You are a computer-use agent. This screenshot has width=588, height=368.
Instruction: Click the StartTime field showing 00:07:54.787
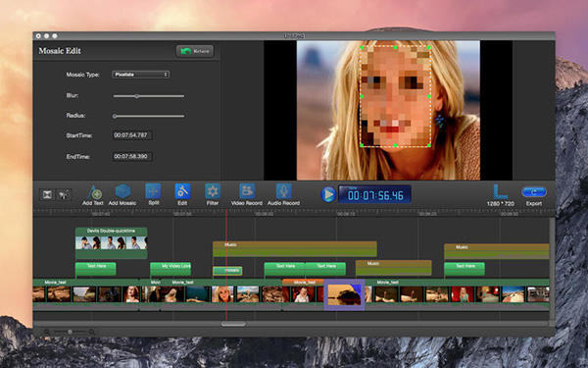132,135
